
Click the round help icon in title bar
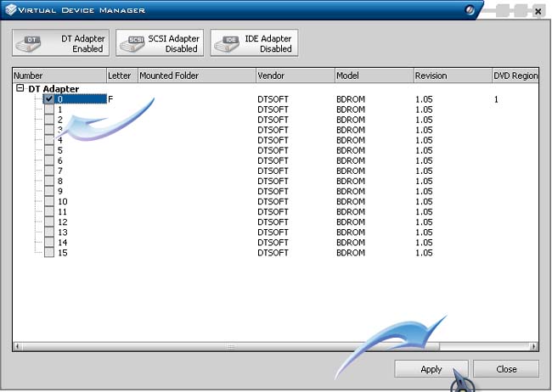(x=470, y=10)
